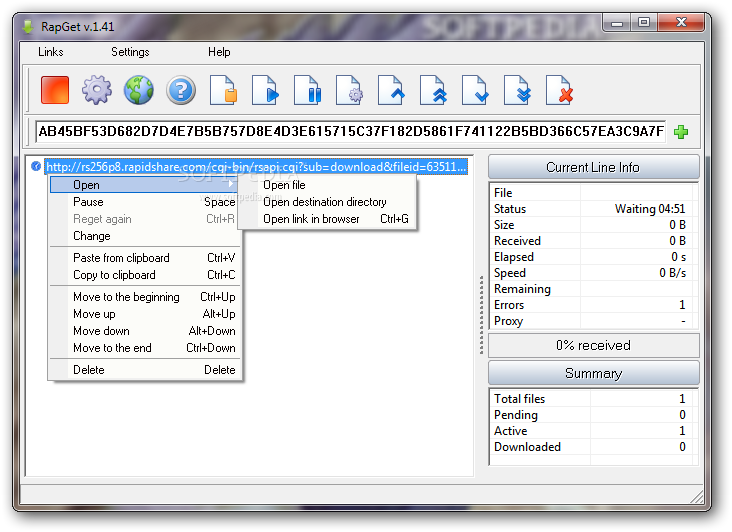Click the move down single arrow icon
Image resolution: width=732 pixels, height=532 pixels.
pos(475,90)
